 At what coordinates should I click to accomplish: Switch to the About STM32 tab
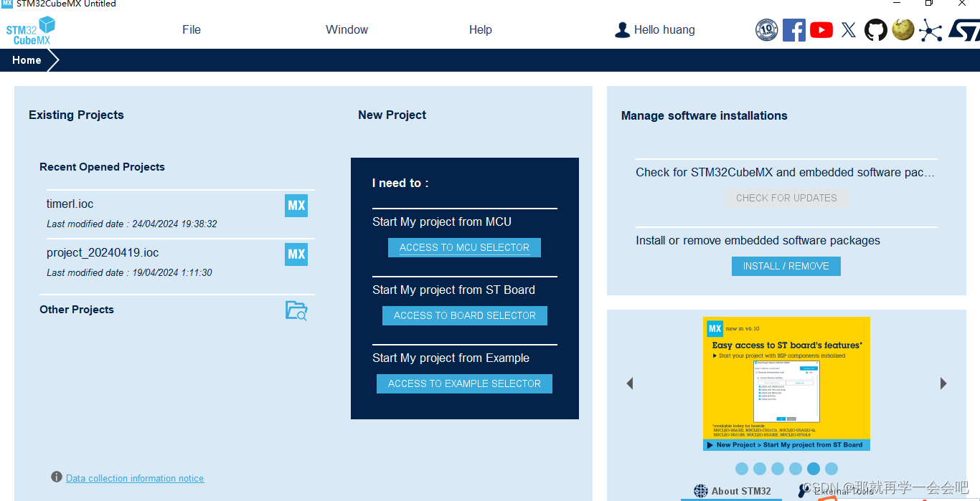[x=732, y=491]
